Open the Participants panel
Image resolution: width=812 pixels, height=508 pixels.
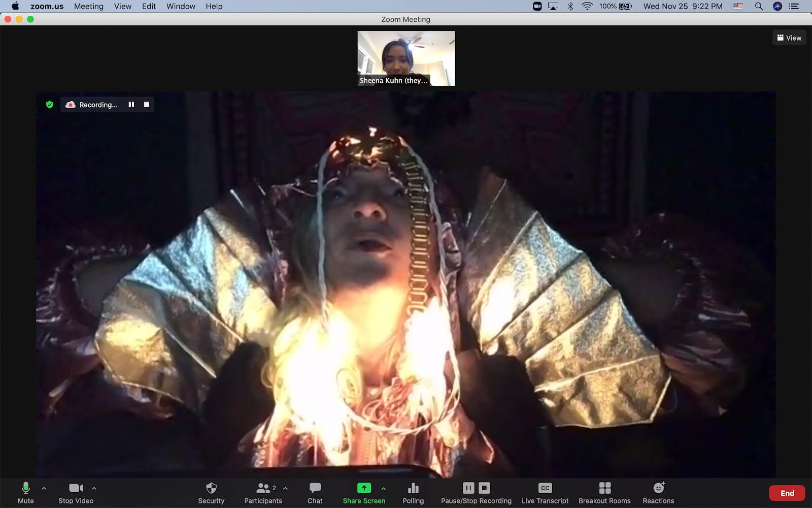[263, 493]
